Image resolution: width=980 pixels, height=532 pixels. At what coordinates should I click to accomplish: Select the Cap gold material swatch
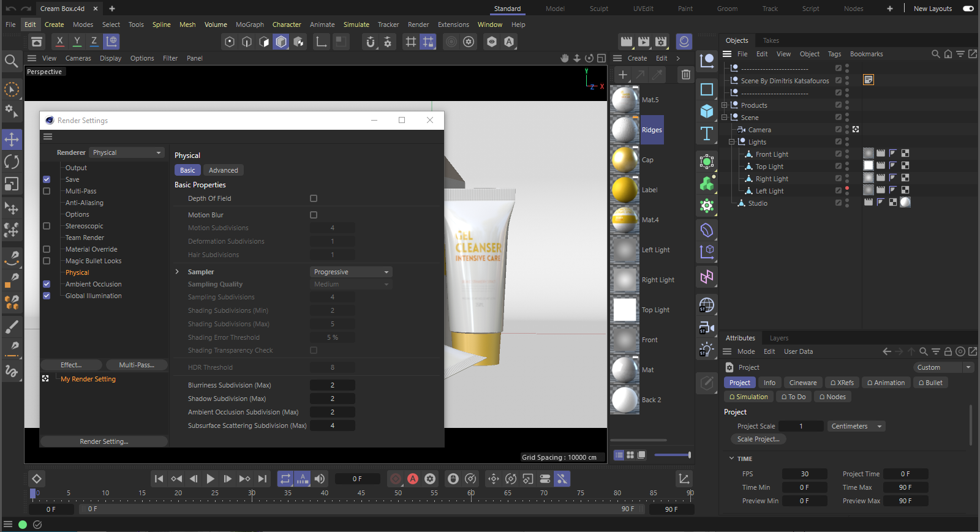tap(625, 160)
